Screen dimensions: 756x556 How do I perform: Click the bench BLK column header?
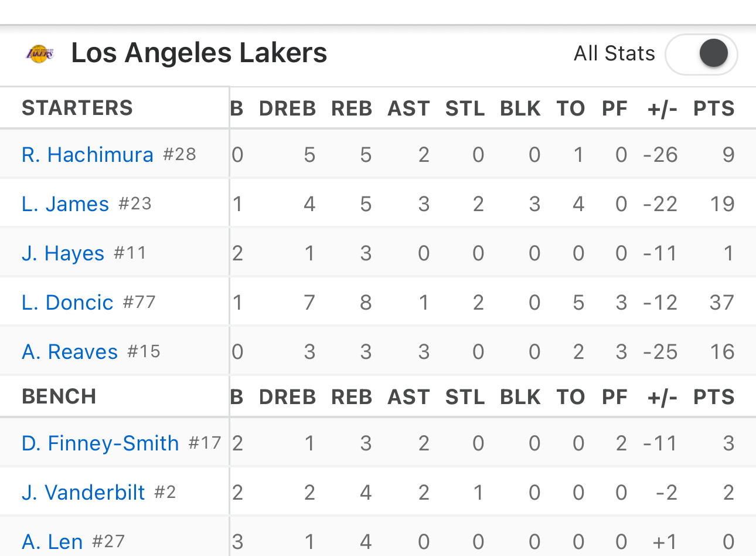pos(520,397)
